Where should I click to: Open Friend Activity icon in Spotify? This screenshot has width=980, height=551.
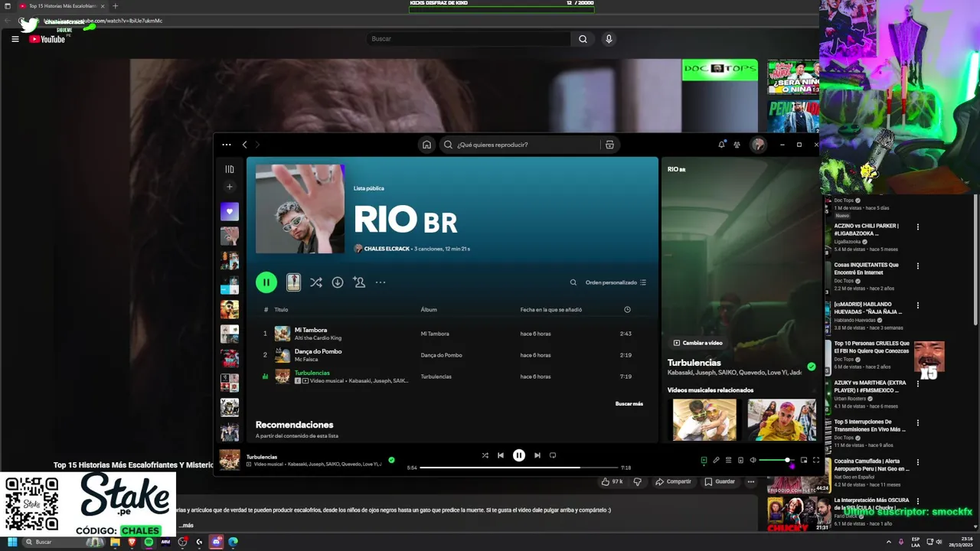[x=737, y=144]
